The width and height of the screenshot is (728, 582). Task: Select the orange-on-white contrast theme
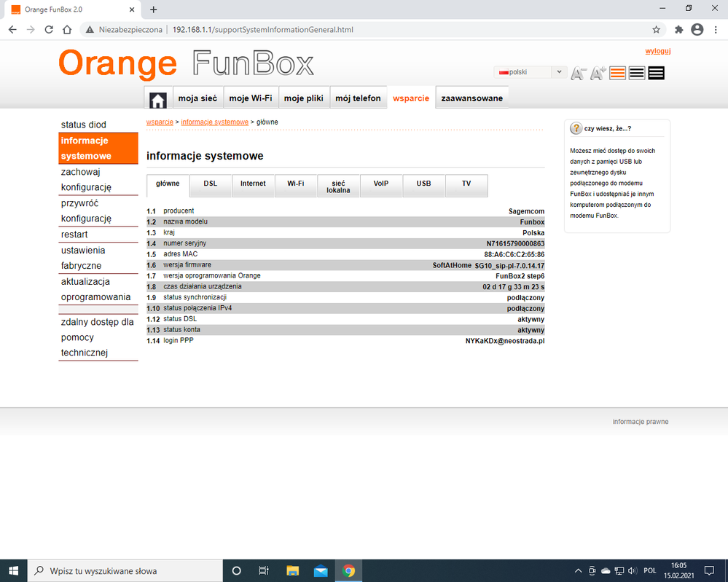[618, 73]
